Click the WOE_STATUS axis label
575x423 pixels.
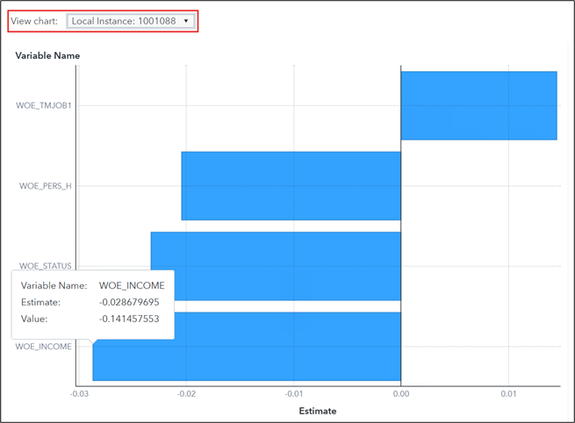click(x=45, y=266)
